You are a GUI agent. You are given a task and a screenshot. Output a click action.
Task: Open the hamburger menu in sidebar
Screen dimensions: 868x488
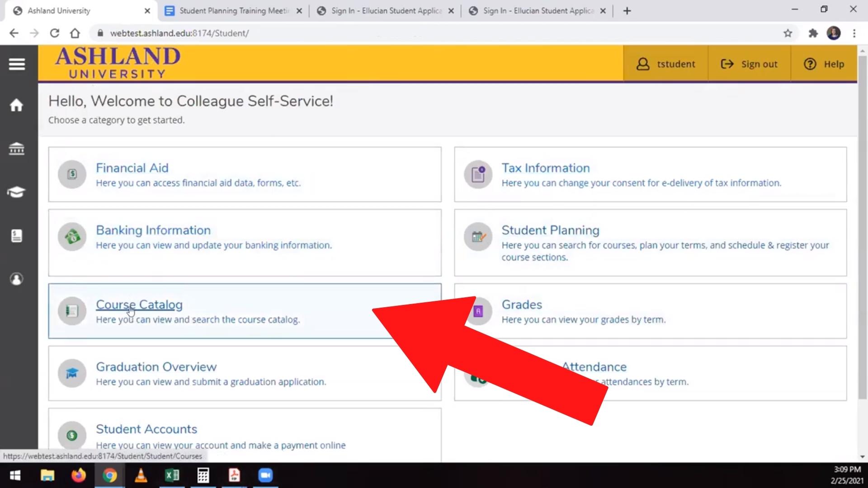pos(17,64)
